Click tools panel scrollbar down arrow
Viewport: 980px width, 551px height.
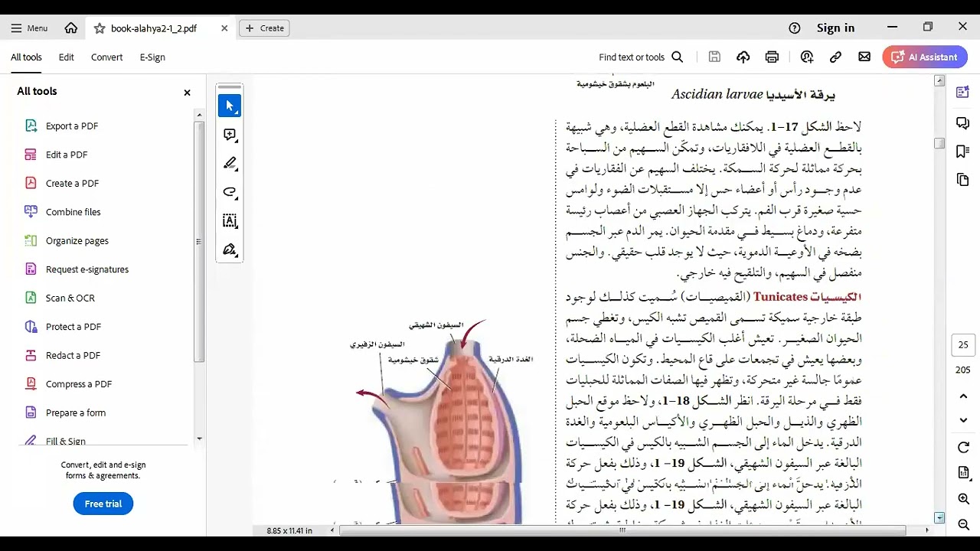[200, 439]
